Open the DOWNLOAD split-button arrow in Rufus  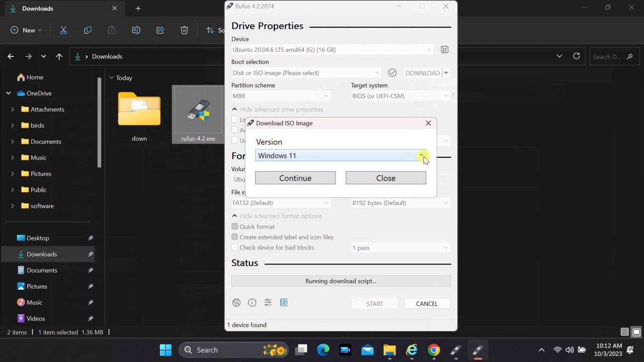point(446,73)
